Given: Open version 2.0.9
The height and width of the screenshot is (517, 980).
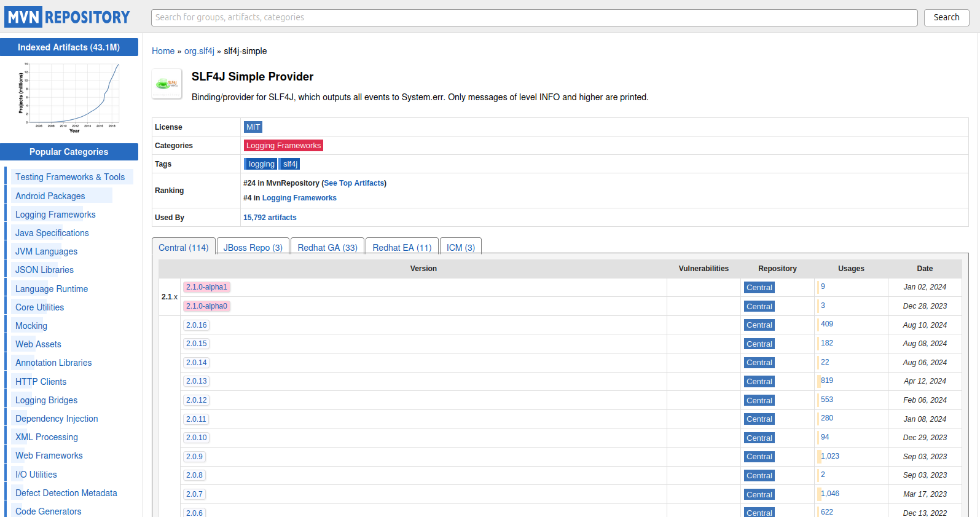Looking at the screenshot, I should (x=194, y=457).
